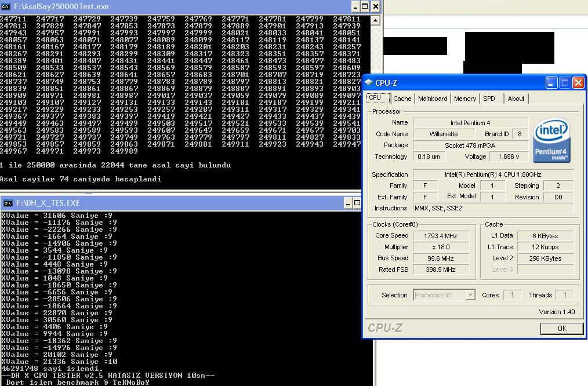Click the 'Socket 478 mPGA' Package value
Viewport: 588px width, 386px height.
[470, 145]
